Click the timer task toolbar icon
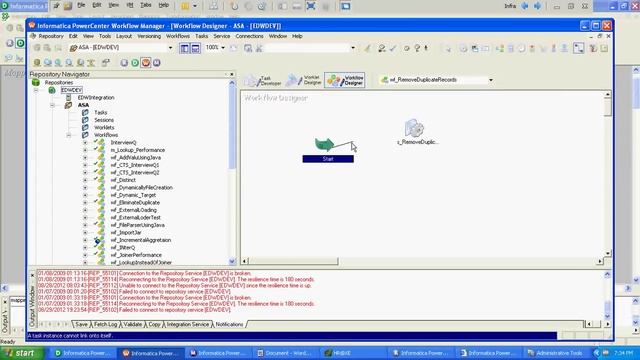Image resolution: width=640 pixels, height=360 pixels. [x=521, y=48]
